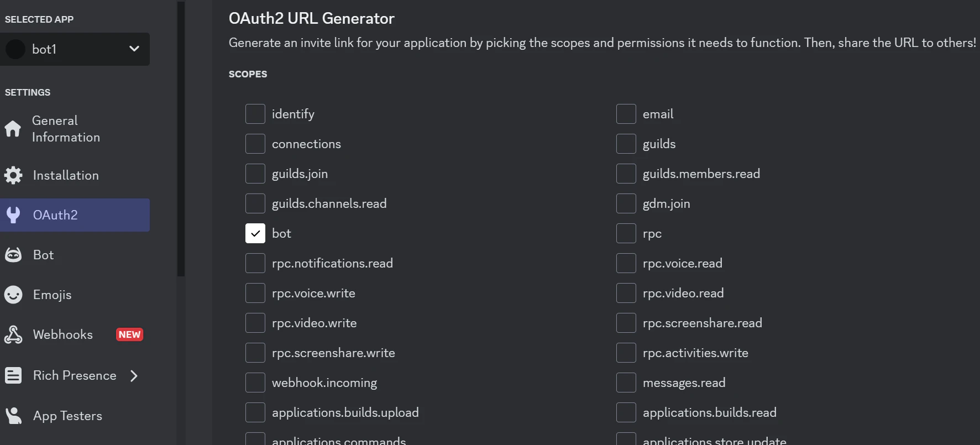
Task: Click the sidebar vertical scrollbar
Action: [x=181, y=138]
